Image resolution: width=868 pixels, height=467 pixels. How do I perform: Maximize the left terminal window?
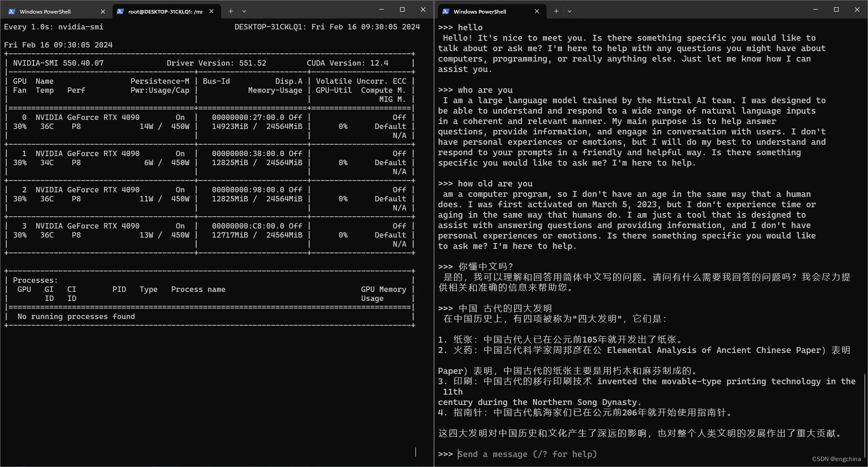pos(402,10)
